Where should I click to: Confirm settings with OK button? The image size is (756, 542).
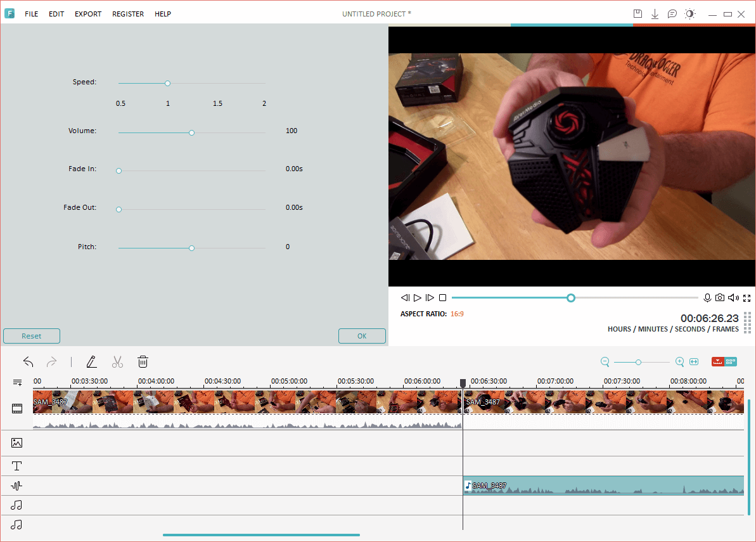click(x=362, y=336)
